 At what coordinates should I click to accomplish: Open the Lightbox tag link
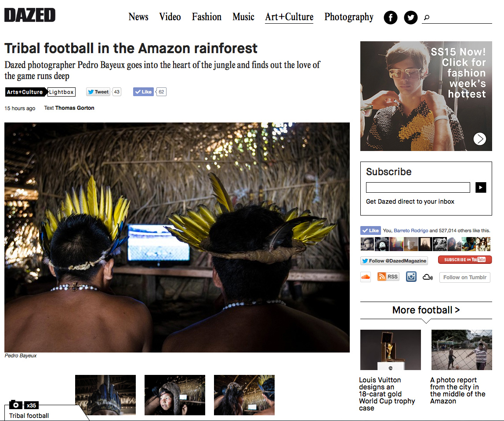coord(62,92)
